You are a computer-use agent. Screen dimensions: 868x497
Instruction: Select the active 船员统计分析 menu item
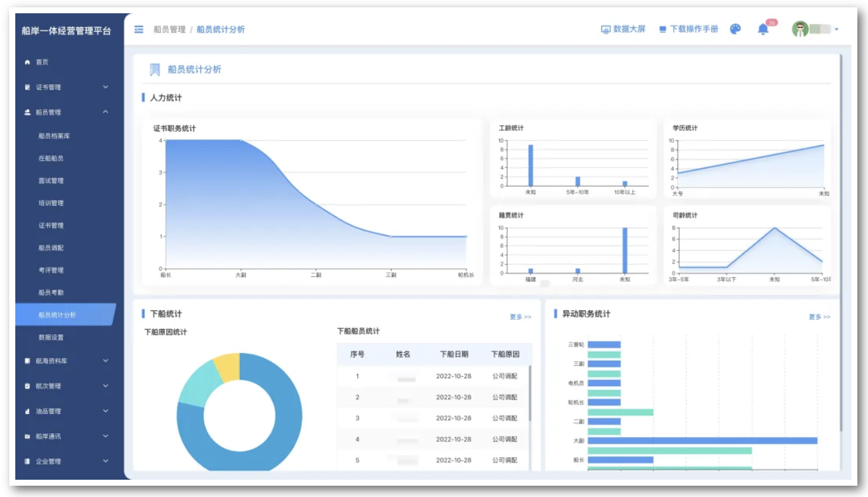click(65, 315)
